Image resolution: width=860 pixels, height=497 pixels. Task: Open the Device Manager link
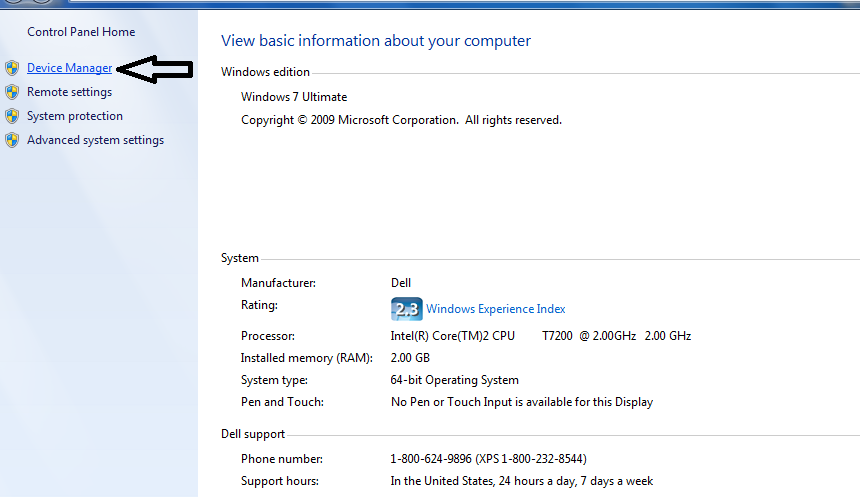(x=69, y=68)
